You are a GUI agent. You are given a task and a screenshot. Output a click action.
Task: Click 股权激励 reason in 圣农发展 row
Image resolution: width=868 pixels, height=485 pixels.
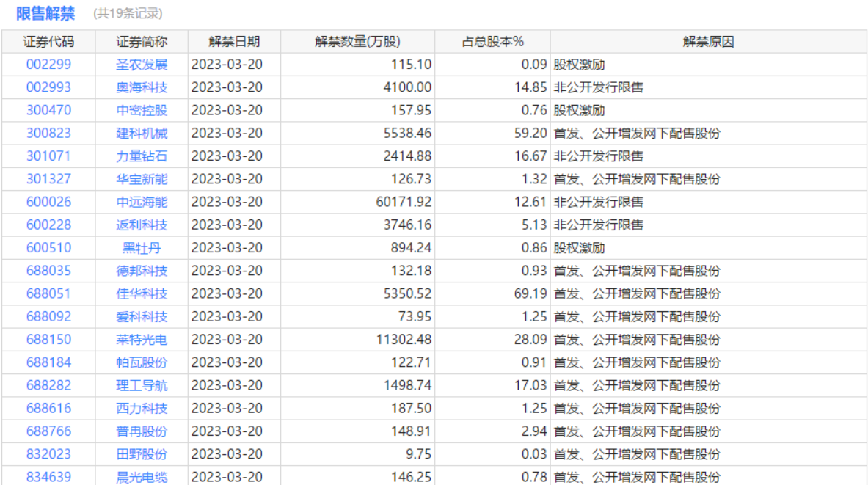[x=579, y=65]
